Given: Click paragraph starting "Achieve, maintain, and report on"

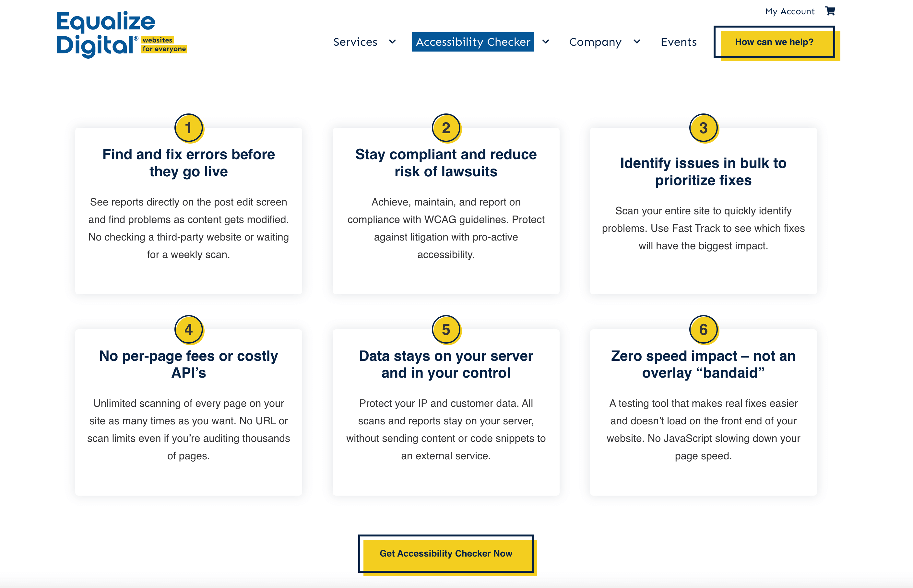Looking at the screenshot, I should click(446, 228).
